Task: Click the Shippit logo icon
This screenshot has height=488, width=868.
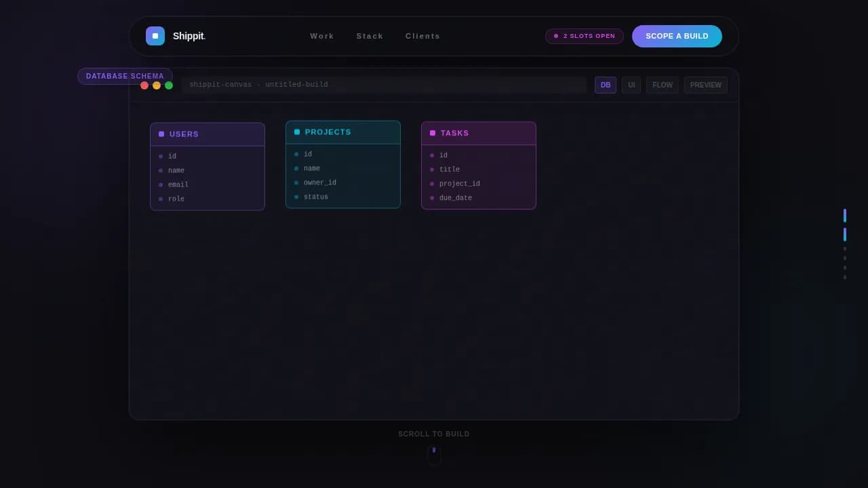Action: 155,36
